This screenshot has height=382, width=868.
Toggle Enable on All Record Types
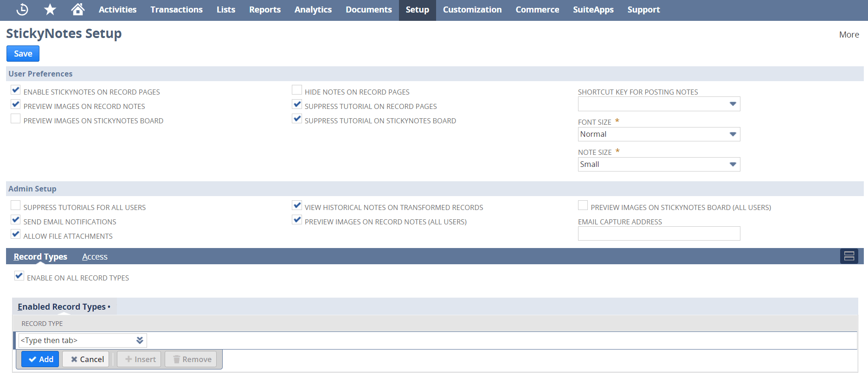tap(19, 276)
